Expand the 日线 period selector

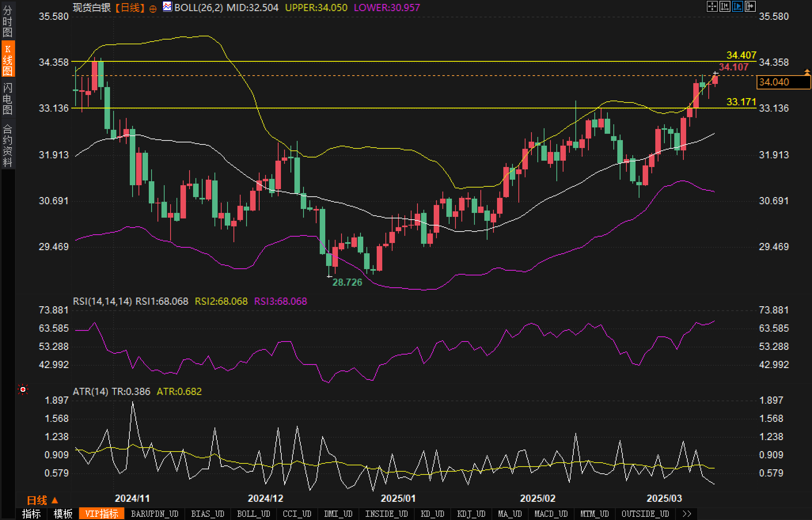(42, 500)
